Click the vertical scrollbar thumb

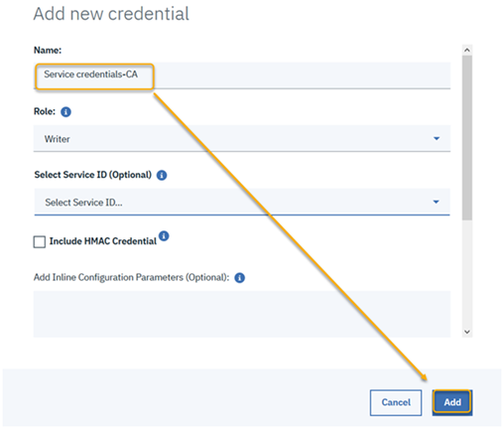click(x=467, y=137)
